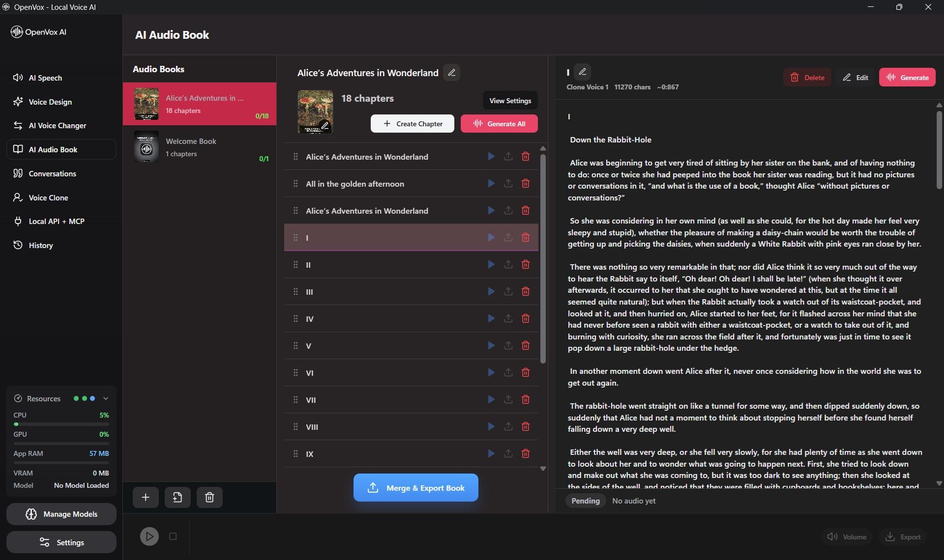The image size is (944, 560).
Task: Export chapter III audio
Action: point(508,291)
